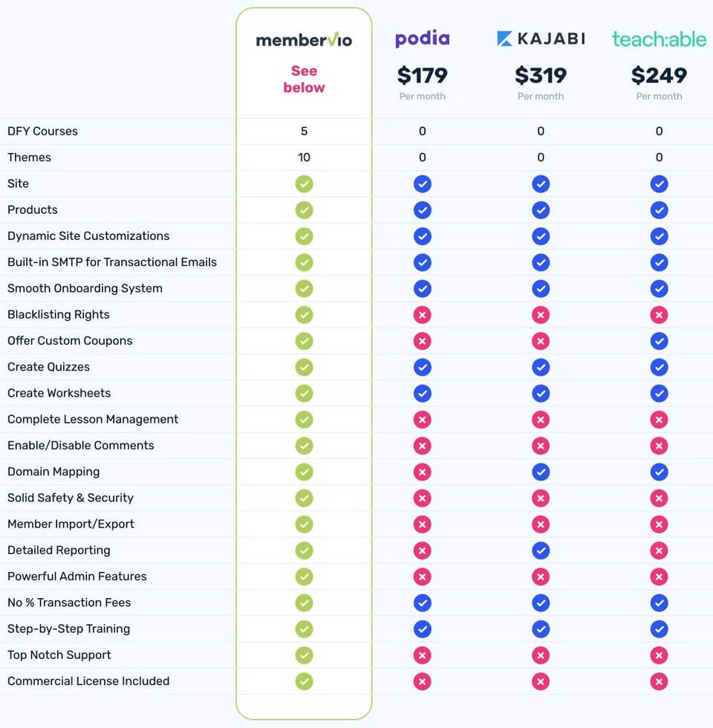
Task: Click the Kajabi $319 price
Action: tap(541, 75)
